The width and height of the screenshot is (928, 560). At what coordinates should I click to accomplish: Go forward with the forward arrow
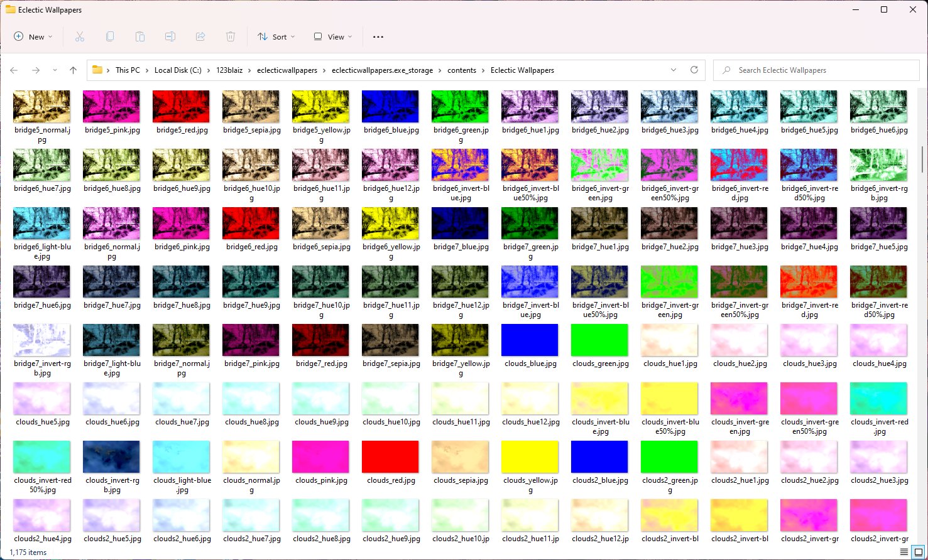[36, 70]
